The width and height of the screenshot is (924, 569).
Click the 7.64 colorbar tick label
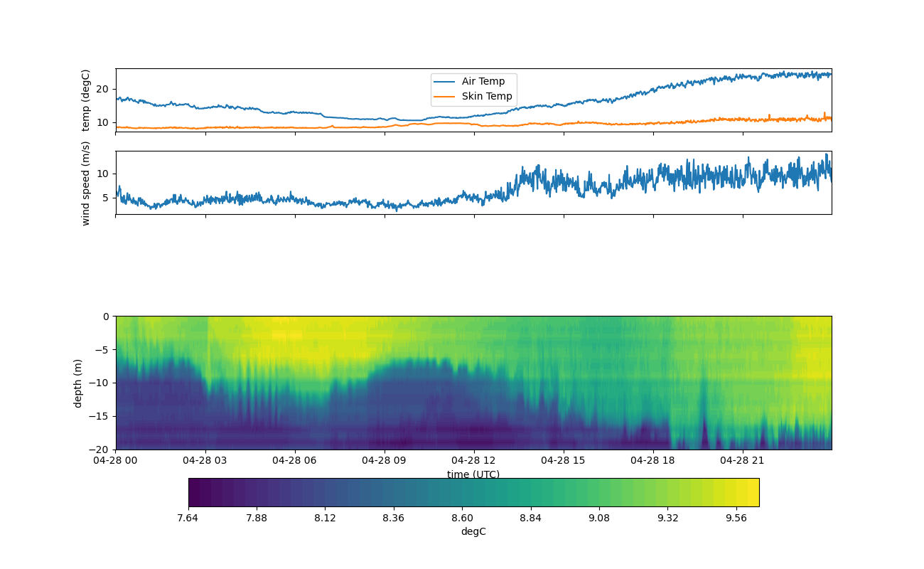(188, 518)
